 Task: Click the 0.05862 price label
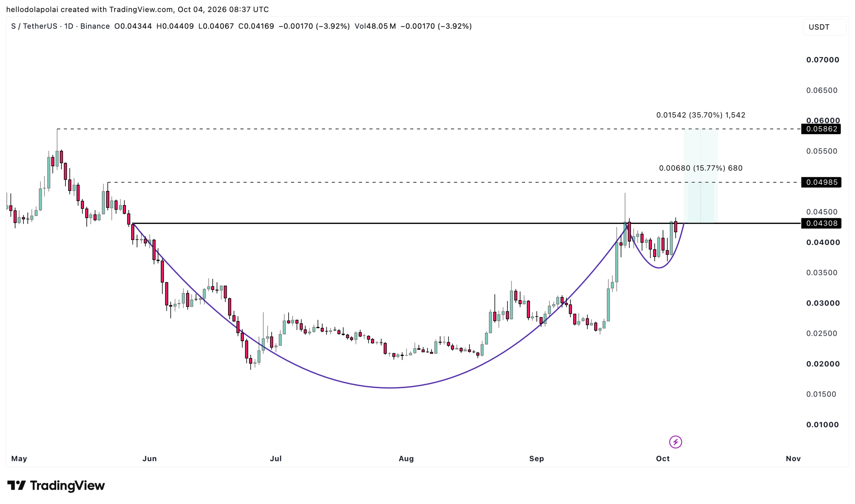point(821,129)
